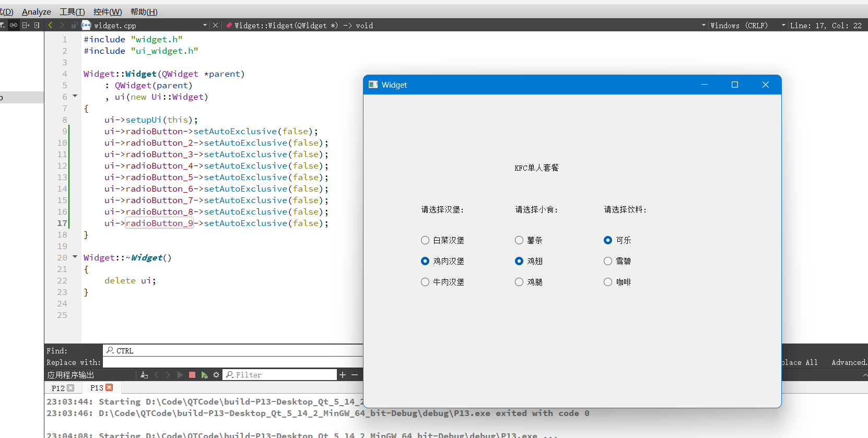
Task: Click the 请选择饮料: label
Action: [625, 209]
